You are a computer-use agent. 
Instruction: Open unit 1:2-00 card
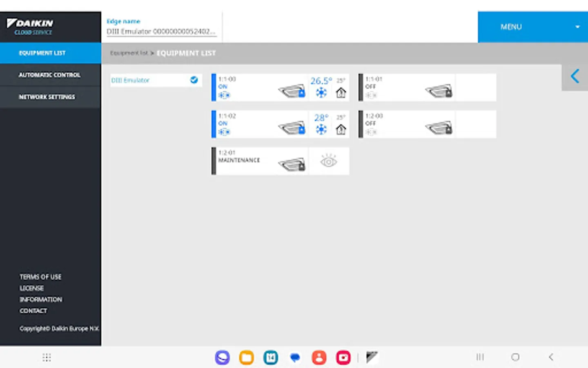pos(427,124)
